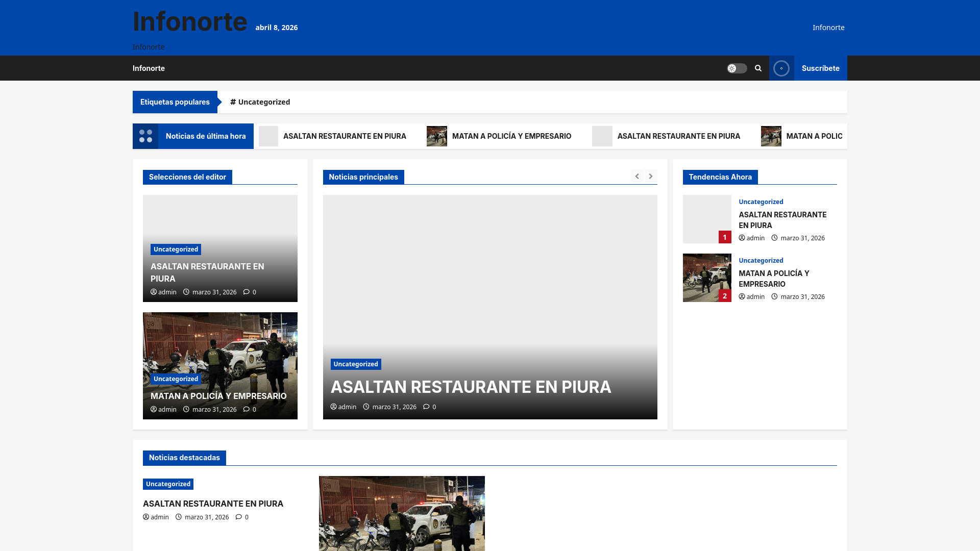Click comment icon in Noticias destacadas
This screenshot has width=980, height=551.
[x=239, y=517]
